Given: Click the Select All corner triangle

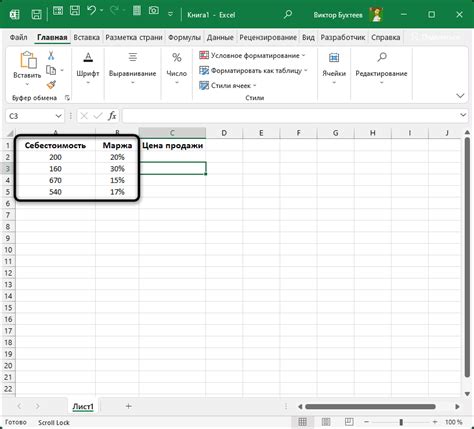Looking at the screenshot, I should click(10, 133).
